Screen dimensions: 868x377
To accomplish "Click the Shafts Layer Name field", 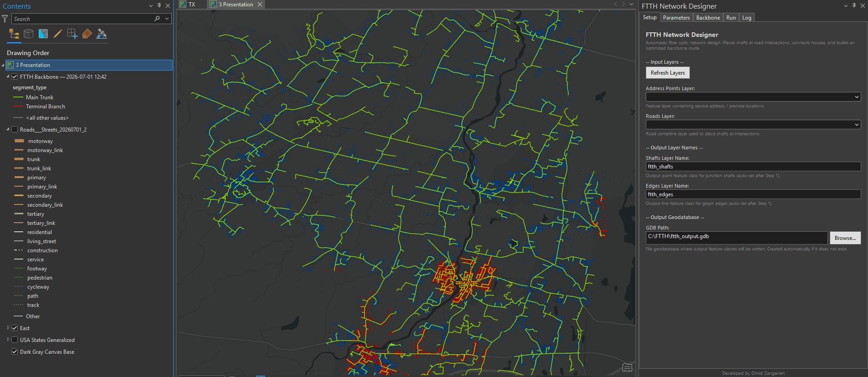I will point(753,167).
